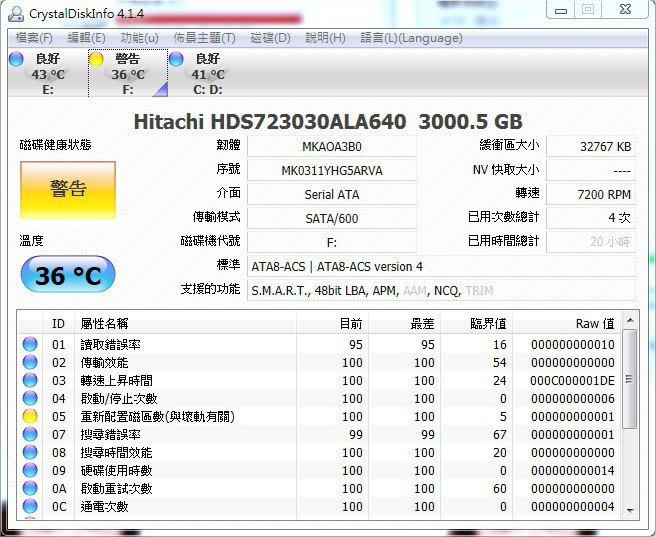This screenshot has width=656, height=537.
Task: Click the status orb for attribute 09 硬碟使用時數
Action: coord(30,470)
